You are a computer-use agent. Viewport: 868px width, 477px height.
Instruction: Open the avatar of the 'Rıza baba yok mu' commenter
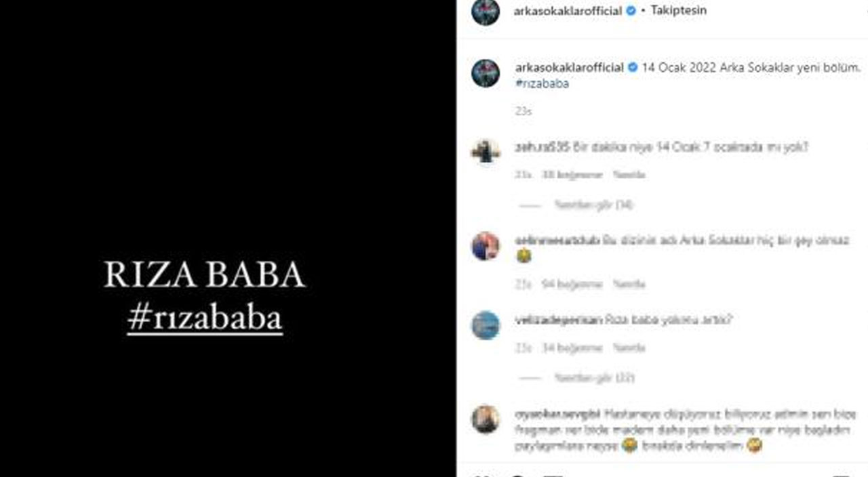[x=486, y=325]
